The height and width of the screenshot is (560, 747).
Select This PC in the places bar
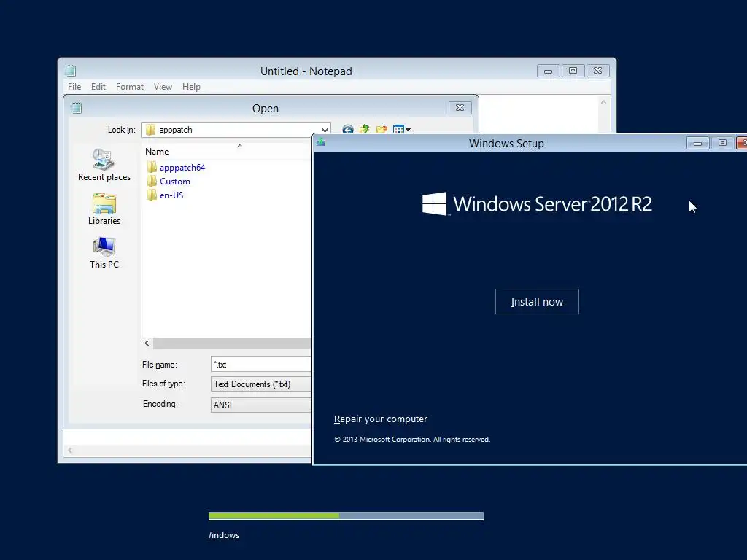104,252
